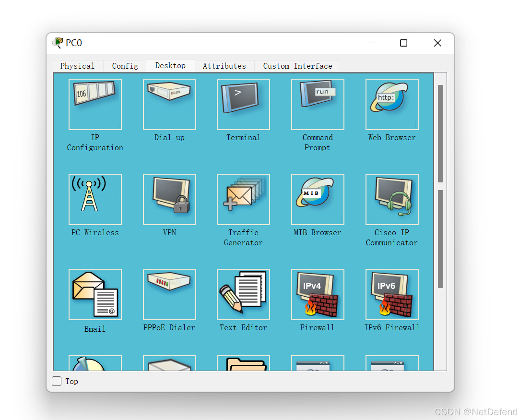Image resolution: width=519 pixels, height=420 pixels.
Task: Click the PC0 window title icon
Action: pyautogui.click(x=58, y=43)
